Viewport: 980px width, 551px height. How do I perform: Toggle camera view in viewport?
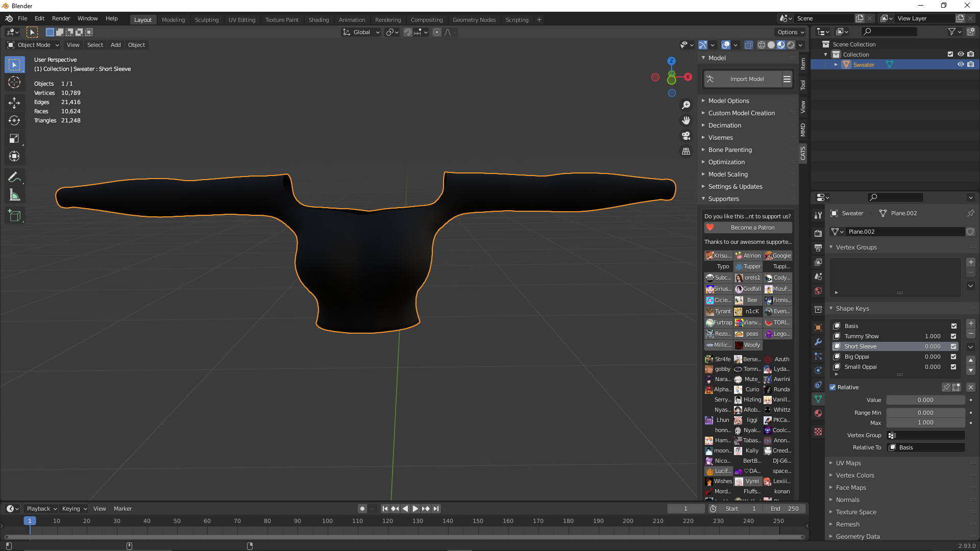pos(686,136)
